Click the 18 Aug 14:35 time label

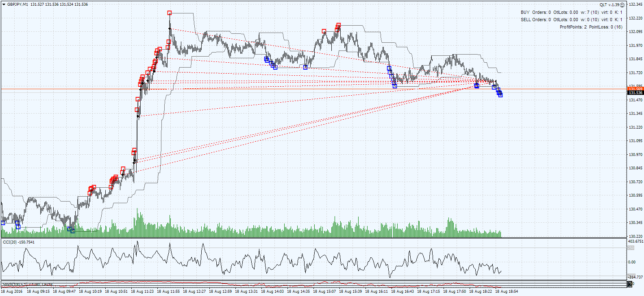(x=298, y=292)
